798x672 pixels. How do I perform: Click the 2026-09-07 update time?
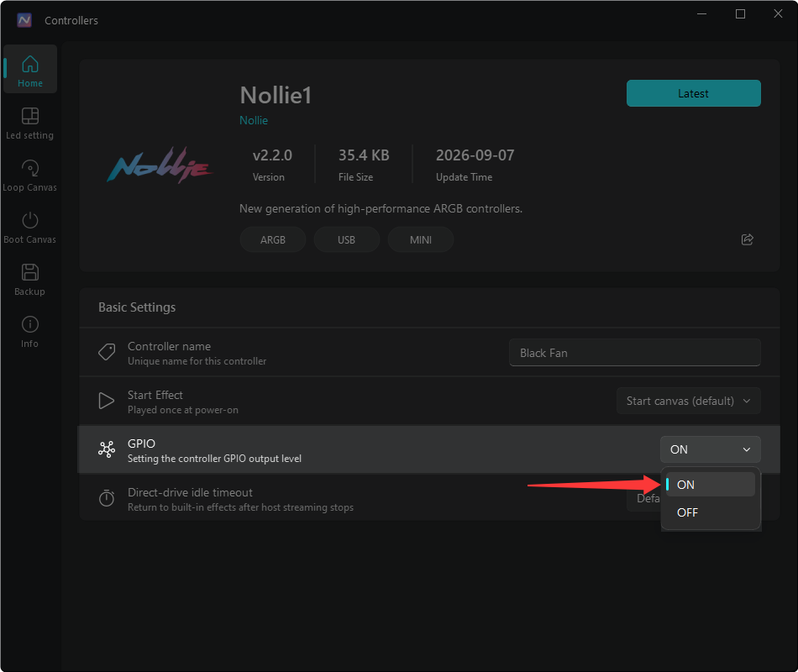475,155
